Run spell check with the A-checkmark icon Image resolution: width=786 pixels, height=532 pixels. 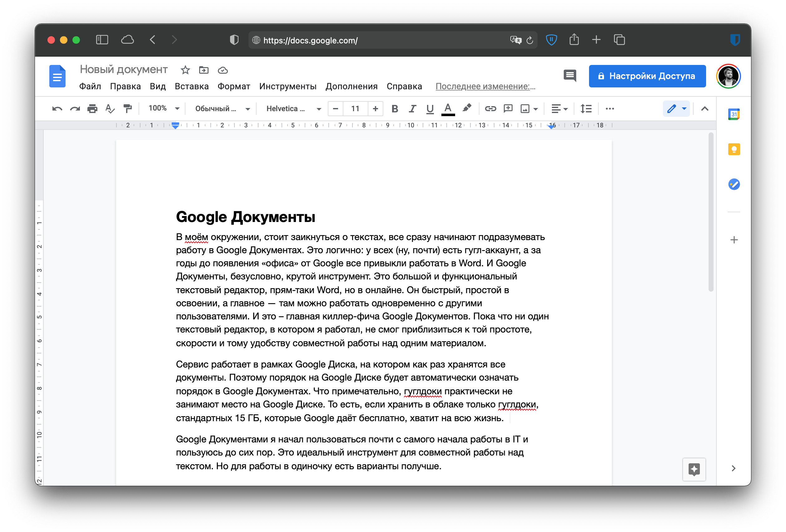pos(110,109)
